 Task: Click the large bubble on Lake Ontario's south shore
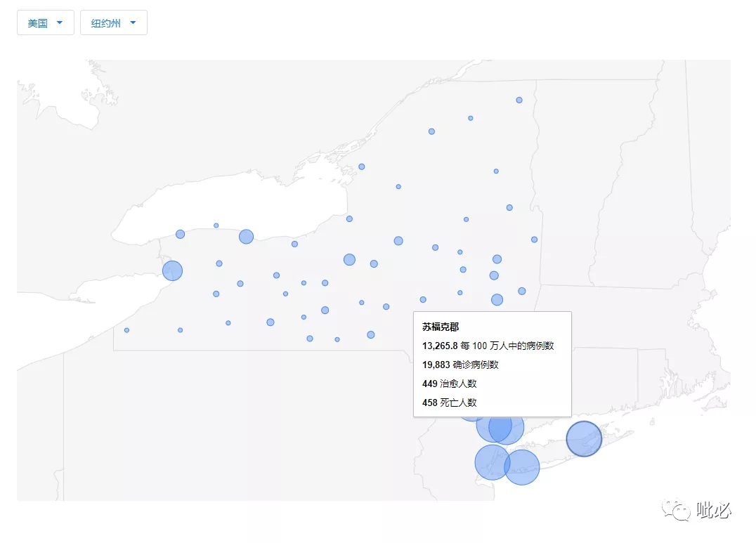[246, 237]
